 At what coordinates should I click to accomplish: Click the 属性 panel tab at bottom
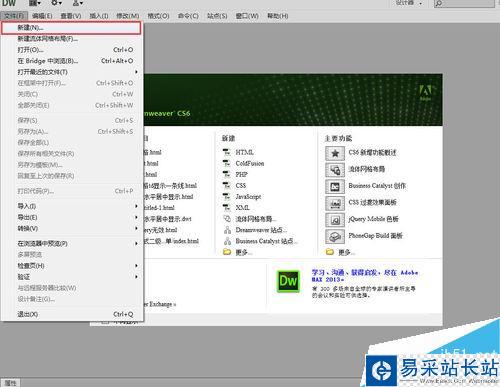coord(10,383)
